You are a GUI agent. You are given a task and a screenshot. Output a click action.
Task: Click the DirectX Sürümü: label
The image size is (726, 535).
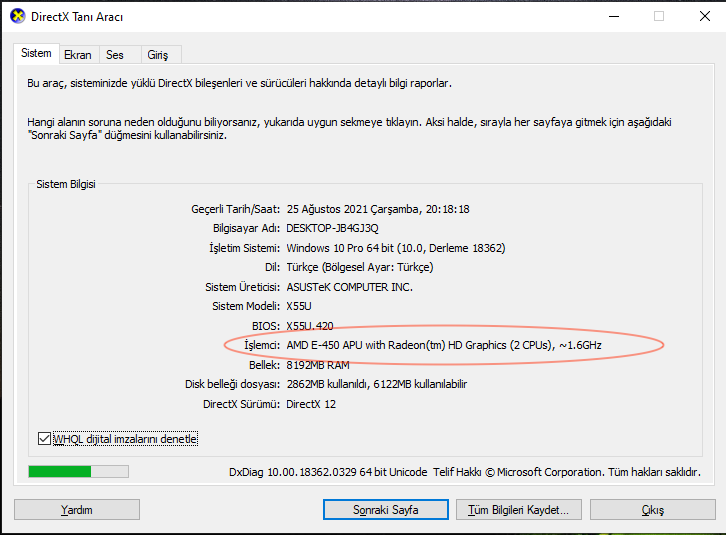pyautogui.click(x=241, y=404)
